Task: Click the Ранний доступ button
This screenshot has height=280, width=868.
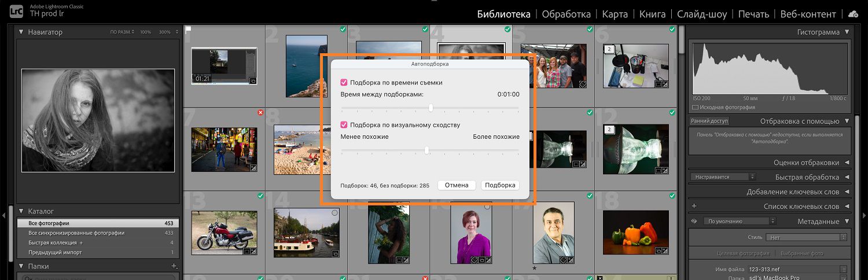Action: pyautogui.click(x=709, y=121)
